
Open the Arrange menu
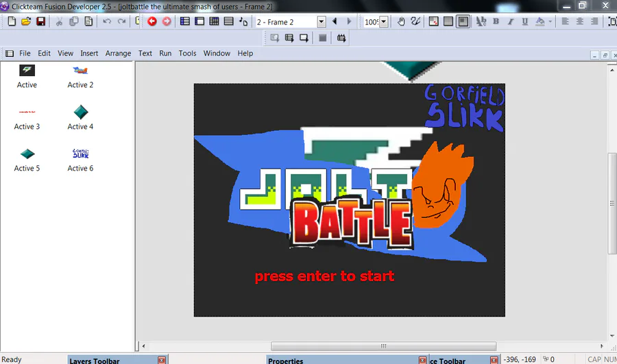coord(118,53)
